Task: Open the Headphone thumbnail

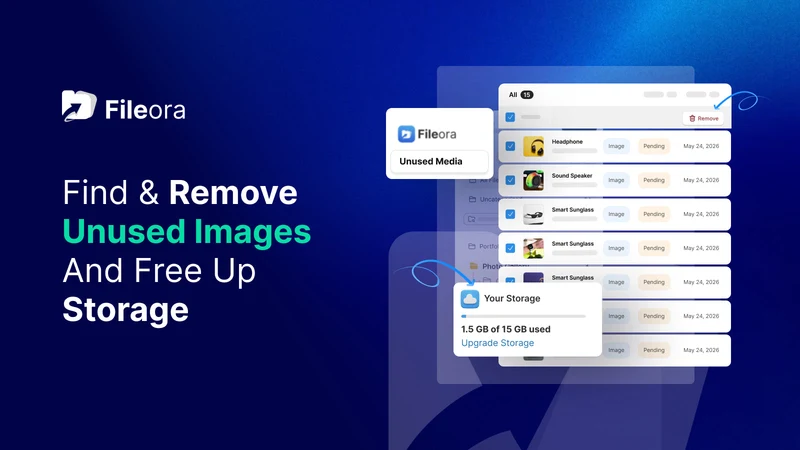Action: tap(533, 146)
